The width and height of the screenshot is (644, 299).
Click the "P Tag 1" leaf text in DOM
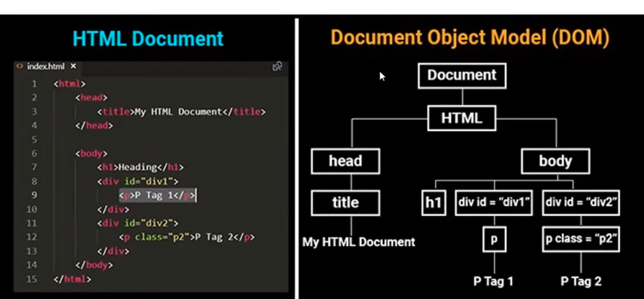tap(493, 281)
